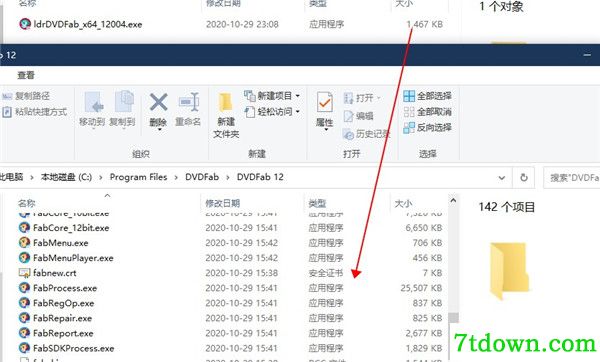The height and width of the screenshot is (362, 600).
Task: Click History (历史记录) in ribbon
Action: pos(366,134)
